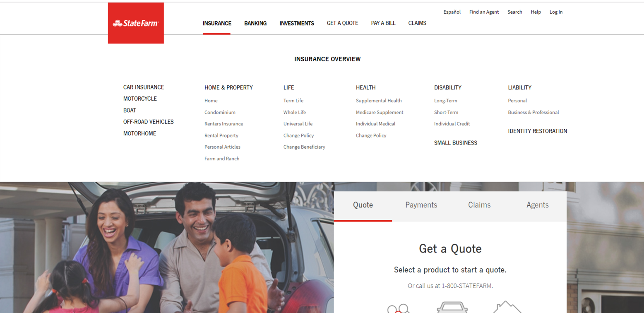Click Identity Restoration in Liability column
Viewport: 644px width, 313px height.
(537, 131)
